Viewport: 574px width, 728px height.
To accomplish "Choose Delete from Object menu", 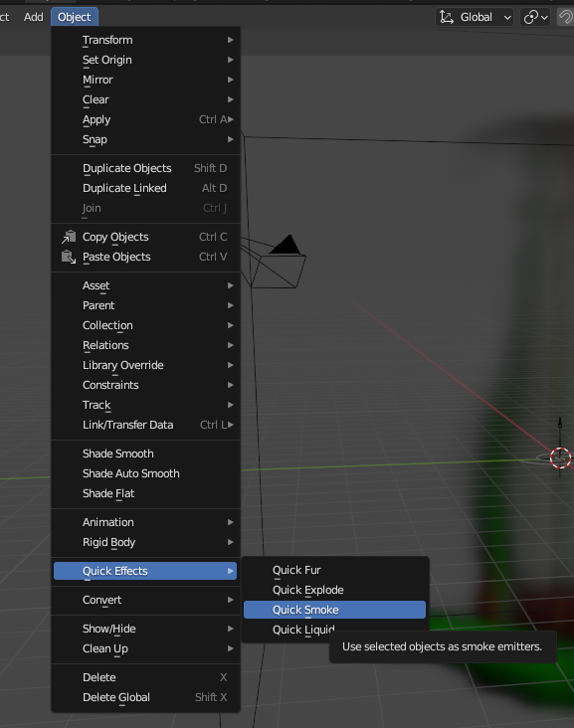I will point(145,678).
